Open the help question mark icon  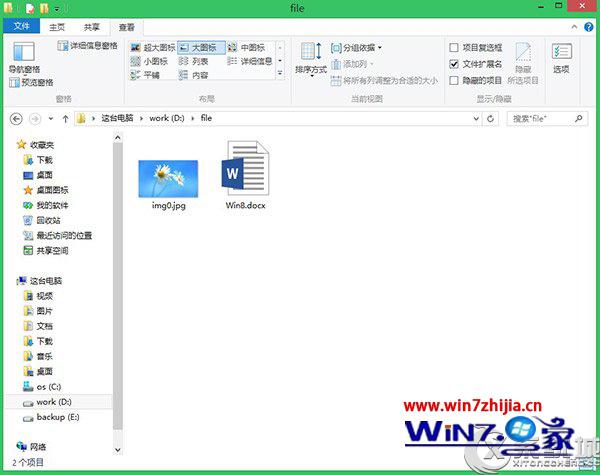point(589,27)
